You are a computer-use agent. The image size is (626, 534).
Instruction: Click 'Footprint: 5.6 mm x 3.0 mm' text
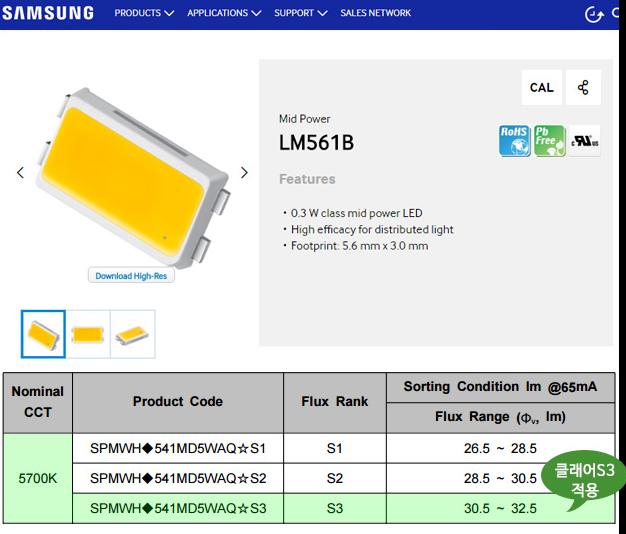pyautogui.click(x=359, y=246)
